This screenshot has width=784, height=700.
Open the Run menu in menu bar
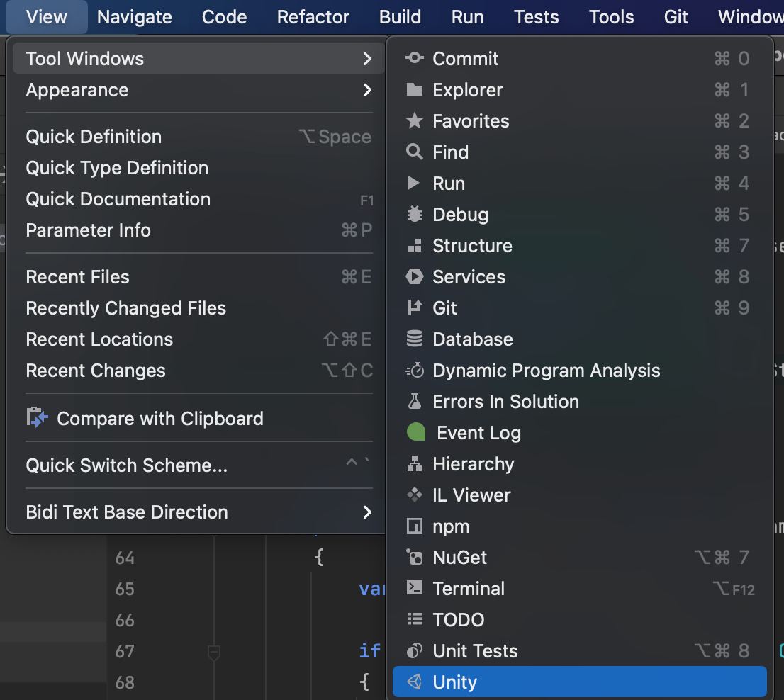point(468,17)
